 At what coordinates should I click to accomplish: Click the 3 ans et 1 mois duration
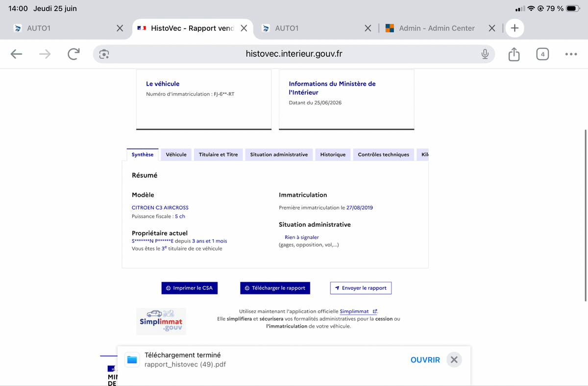209,241
